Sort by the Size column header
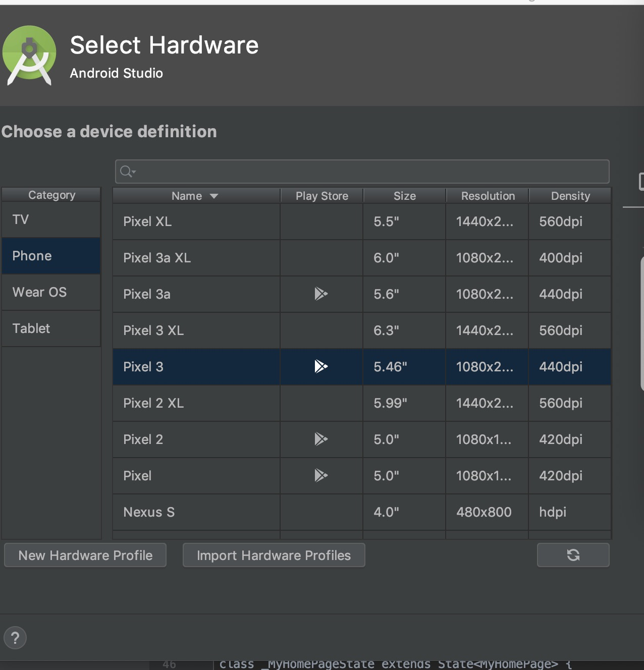 pyautogui.click(x=404, y=196)
